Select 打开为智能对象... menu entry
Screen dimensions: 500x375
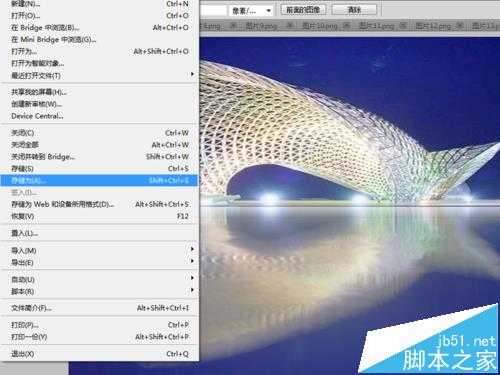point(99,63)
